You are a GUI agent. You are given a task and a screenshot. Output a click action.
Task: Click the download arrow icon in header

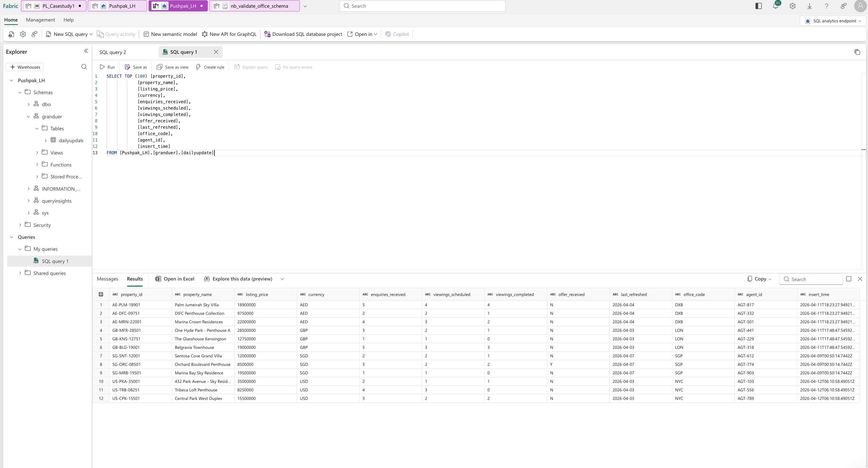809,6
